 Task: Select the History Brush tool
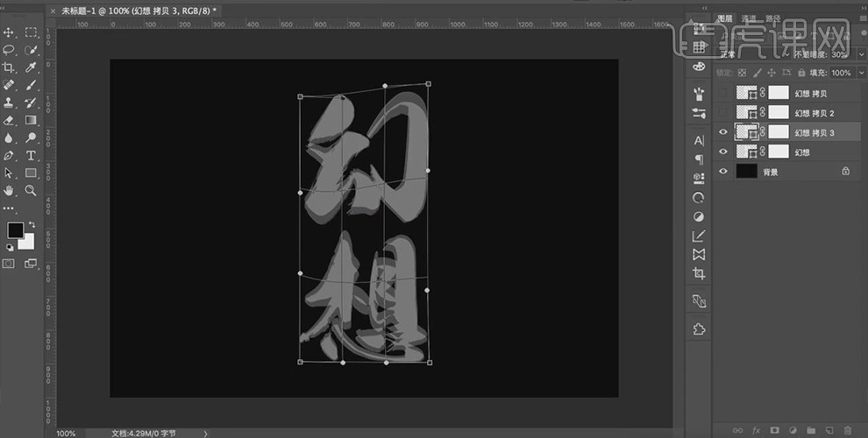(x=31, y=102)
